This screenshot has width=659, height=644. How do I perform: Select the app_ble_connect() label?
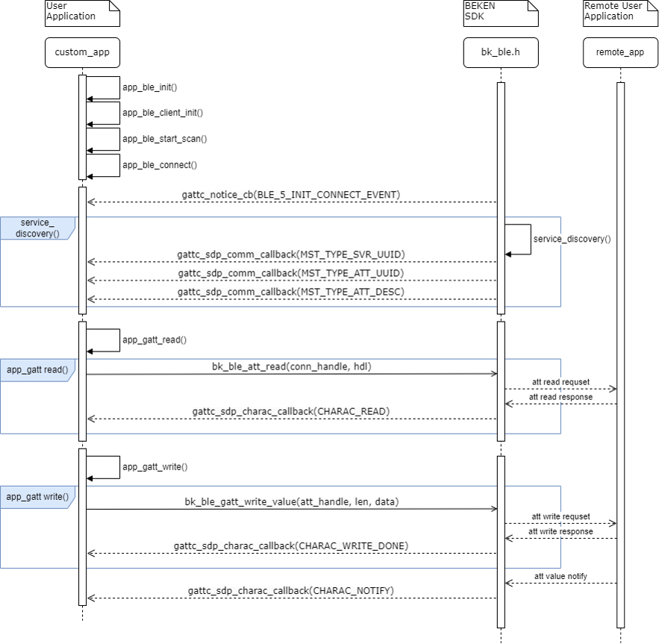point(159,165)
